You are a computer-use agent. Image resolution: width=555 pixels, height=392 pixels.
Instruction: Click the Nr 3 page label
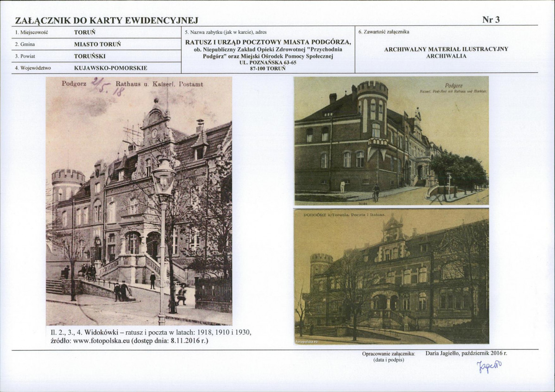pos(491,20)
